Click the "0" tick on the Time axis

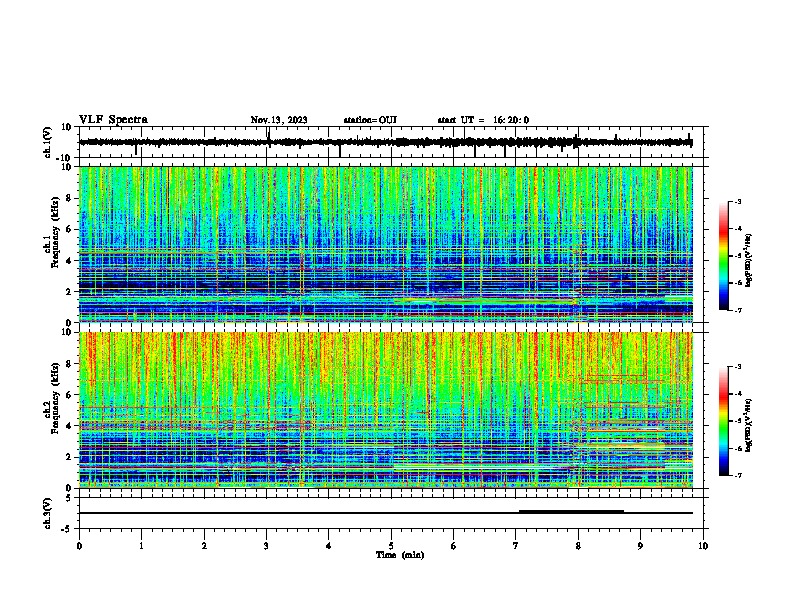click(x=79, y=546)
